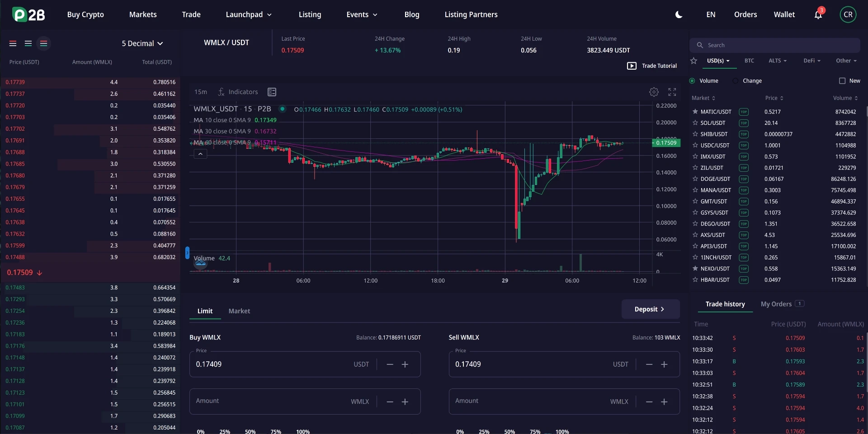The height and width of the screenshot is (434, 868).
Task: Set Sell slider to 25%
Action: pyautogui.click(x=484, y=432)
